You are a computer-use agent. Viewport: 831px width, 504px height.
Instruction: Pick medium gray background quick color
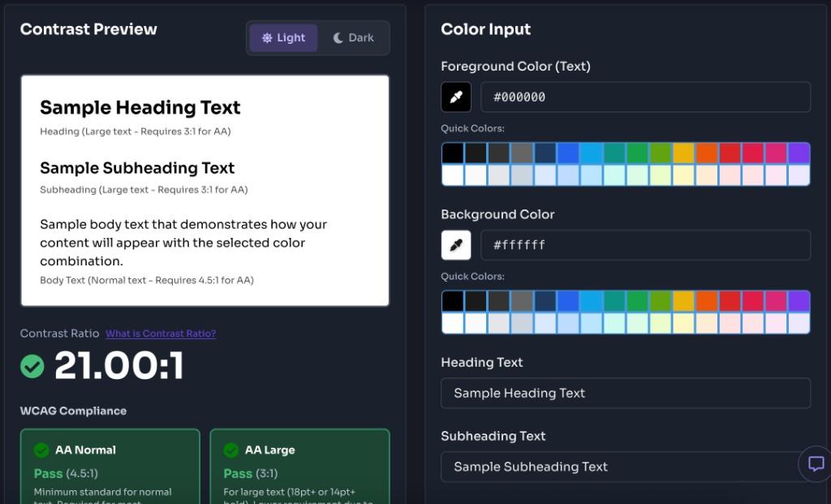[522, 301]
